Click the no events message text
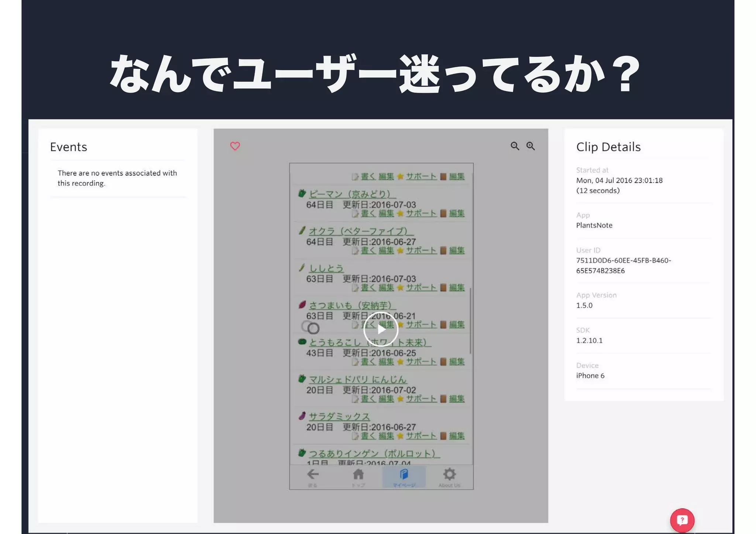Viewport: 756px width, 534px height. coord(117,178)
